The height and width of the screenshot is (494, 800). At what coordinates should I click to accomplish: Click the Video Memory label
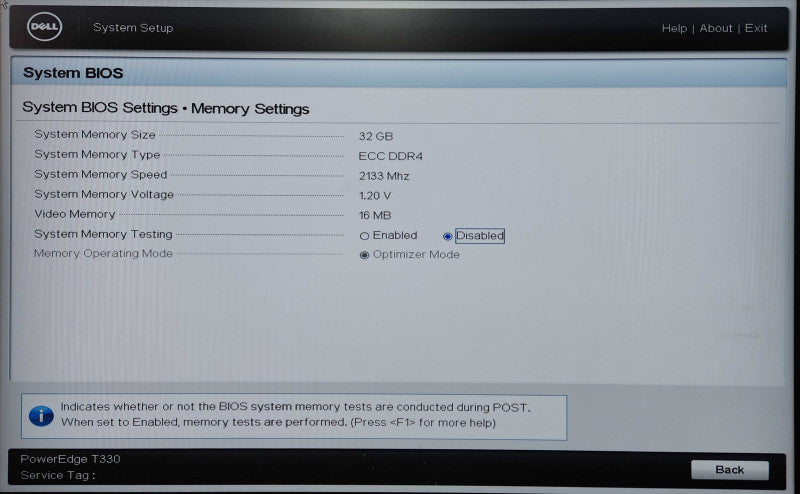tap(74, 214)
